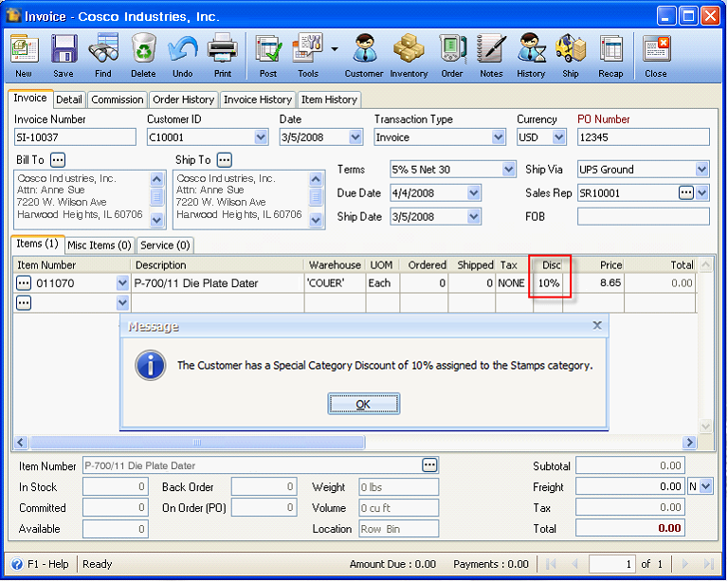Expand the Terms dropdown
The height and width of the screenshot is (582, 728).
(x=509, y=170)
